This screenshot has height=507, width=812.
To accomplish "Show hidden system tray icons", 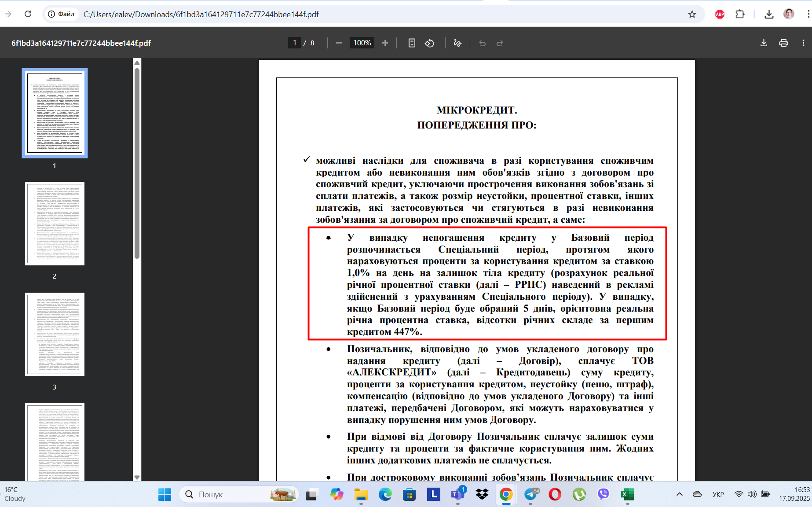I will 679,494.
